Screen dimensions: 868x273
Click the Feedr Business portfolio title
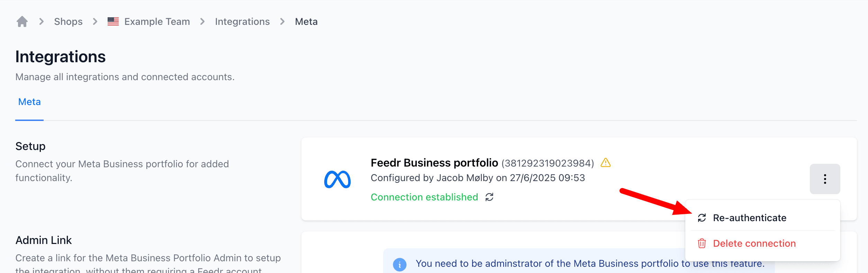(435, 163)
